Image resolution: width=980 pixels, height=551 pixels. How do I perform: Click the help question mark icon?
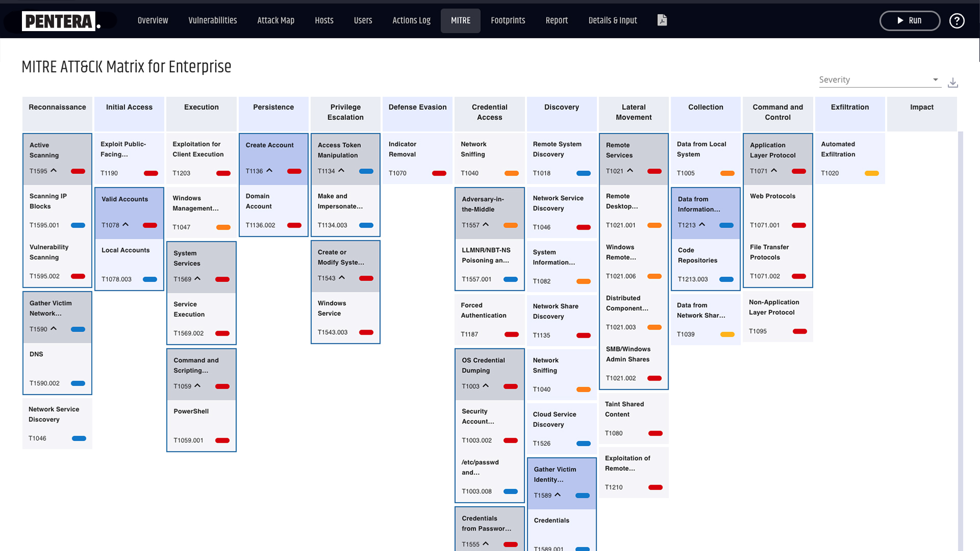point(957,21)
